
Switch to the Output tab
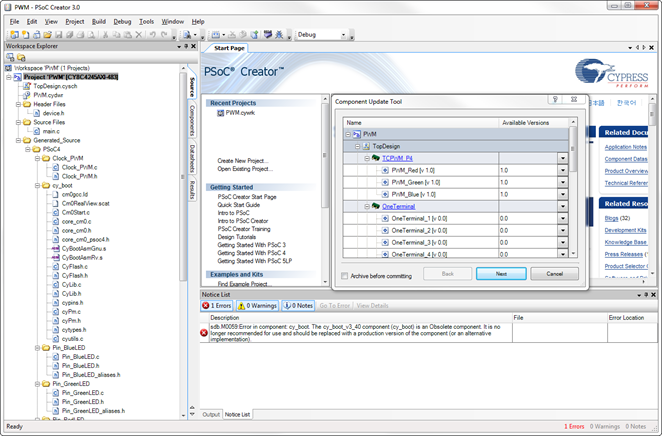point(211,414)
